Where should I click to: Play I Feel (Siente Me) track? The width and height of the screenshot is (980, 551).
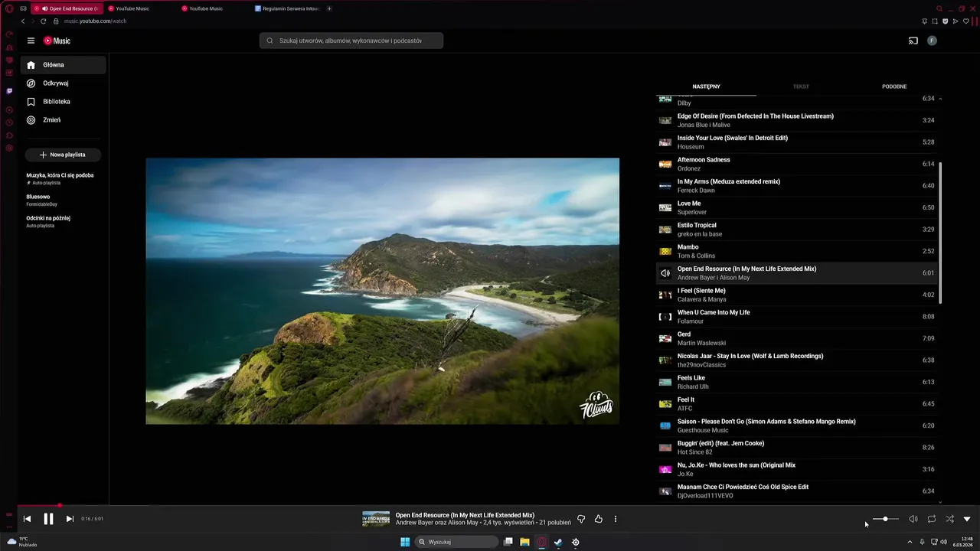pyautogui.click(x=796, y=295)
